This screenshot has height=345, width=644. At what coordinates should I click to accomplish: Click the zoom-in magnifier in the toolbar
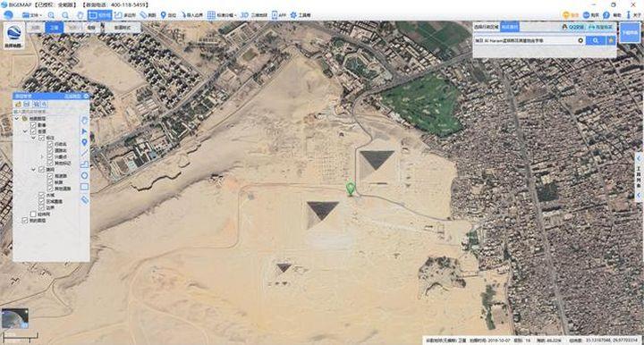(51, 15)
